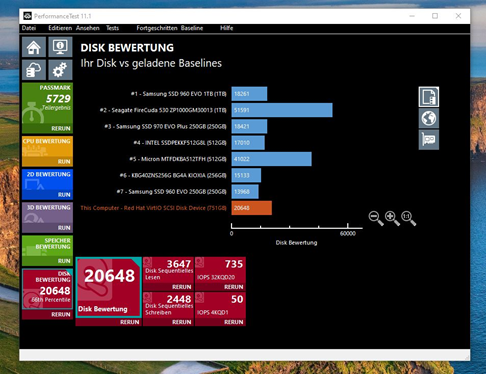486x374 pixels.
Task: Click the 'Disk Bewertung' chart axis title
Action: pos(296,243)
